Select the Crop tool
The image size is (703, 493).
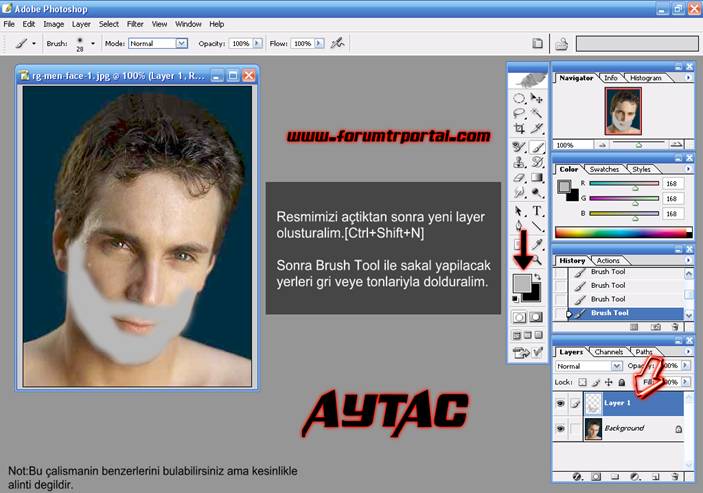(x=519, y=129)
